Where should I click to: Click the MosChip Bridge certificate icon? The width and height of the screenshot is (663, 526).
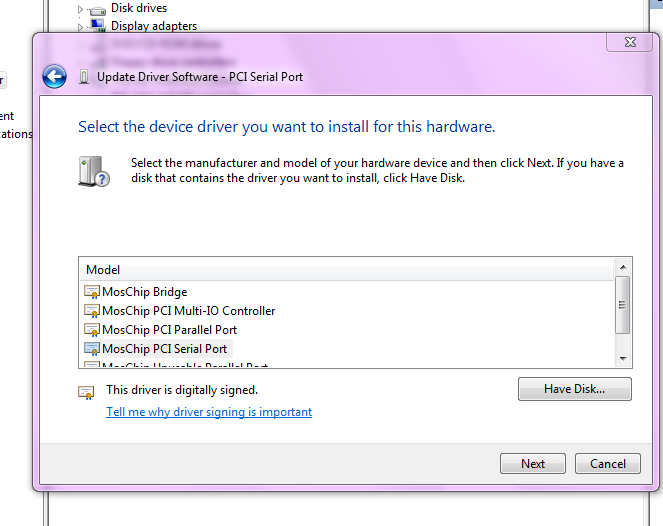click(92, 292)
